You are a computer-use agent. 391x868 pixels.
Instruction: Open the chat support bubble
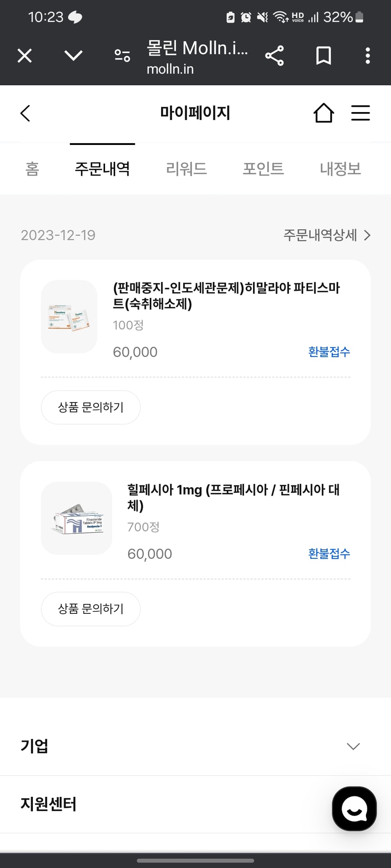[x=354, y=809]
